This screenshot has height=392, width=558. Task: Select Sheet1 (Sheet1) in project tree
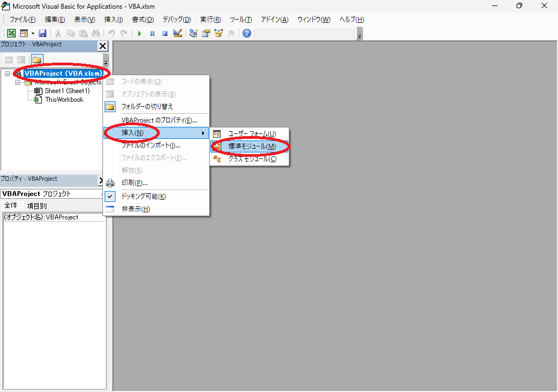point(67,91)
